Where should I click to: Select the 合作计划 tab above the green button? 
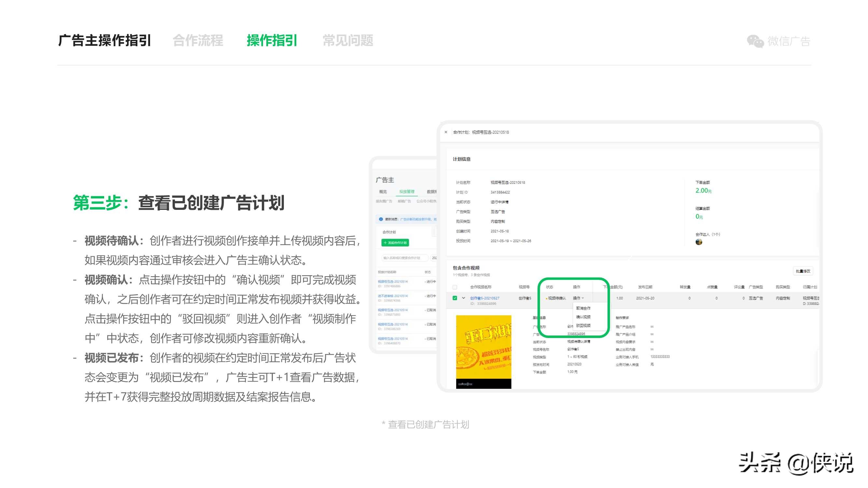point(389,232)
